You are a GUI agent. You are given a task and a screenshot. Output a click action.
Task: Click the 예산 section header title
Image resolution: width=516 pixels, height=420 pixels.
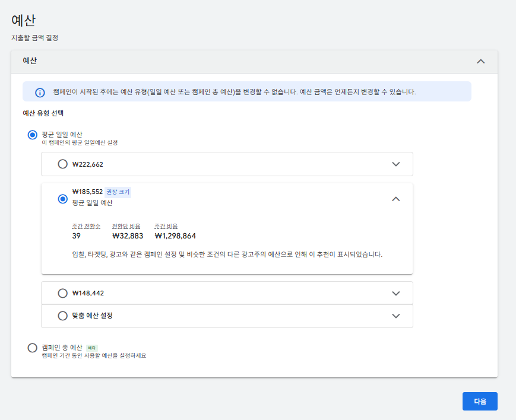click(x=30, y=61)
